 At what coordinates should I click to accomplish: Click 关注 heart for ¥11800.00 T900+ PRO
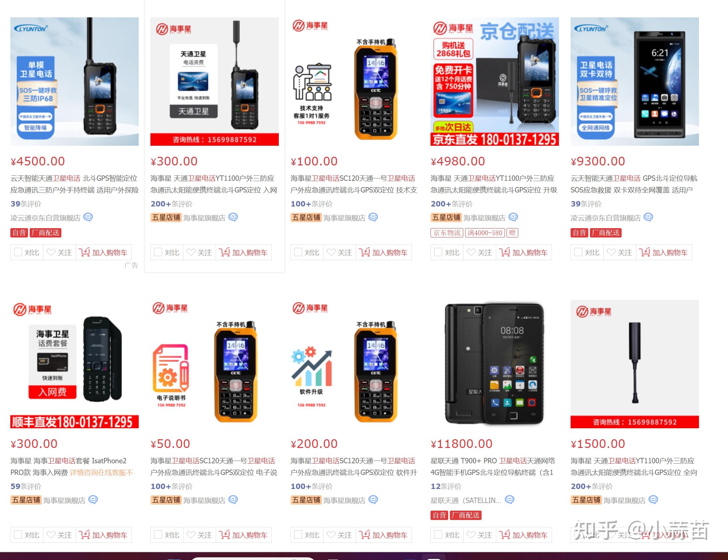tap(480, 535)
